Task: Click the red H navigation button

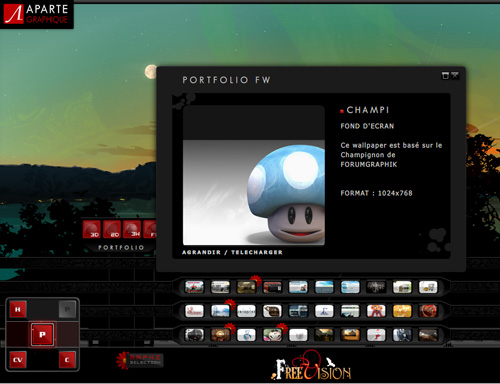Action: (x=18, y=309)
